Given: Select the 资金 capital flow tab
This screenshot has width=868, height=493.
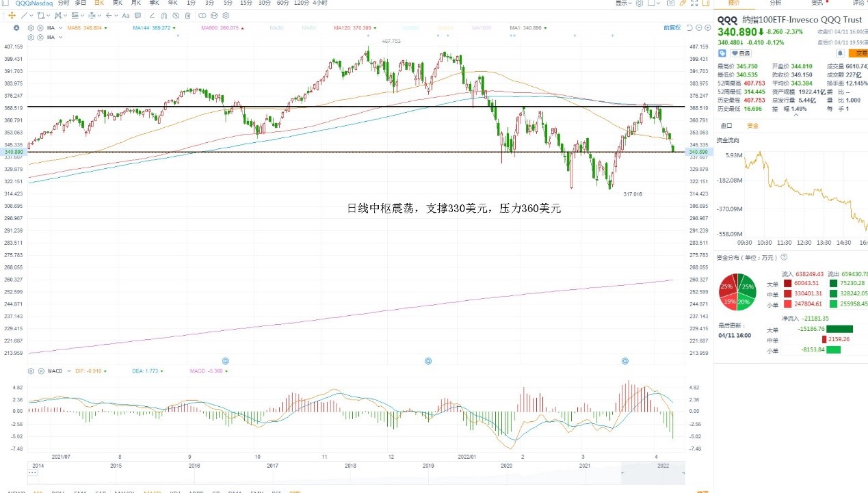Looking at the screenshot, I should pos(752,126).
